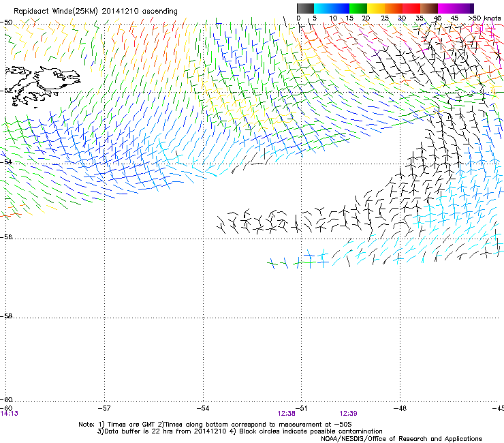Click the purple '14:13' overpass time
Viewport: 504px width, 443px height.
point(9,414)
